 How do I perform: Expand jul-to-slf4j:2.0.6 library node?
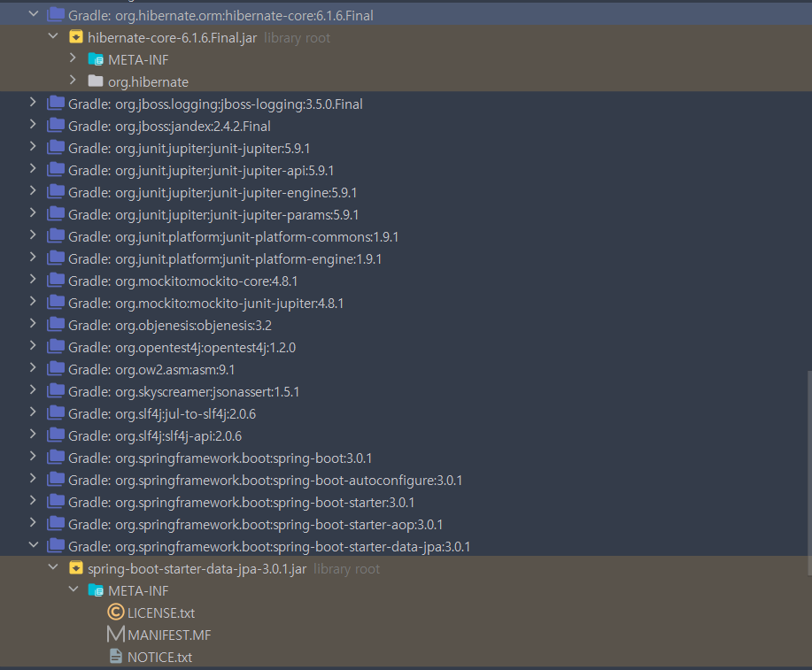tap(33, 412)
